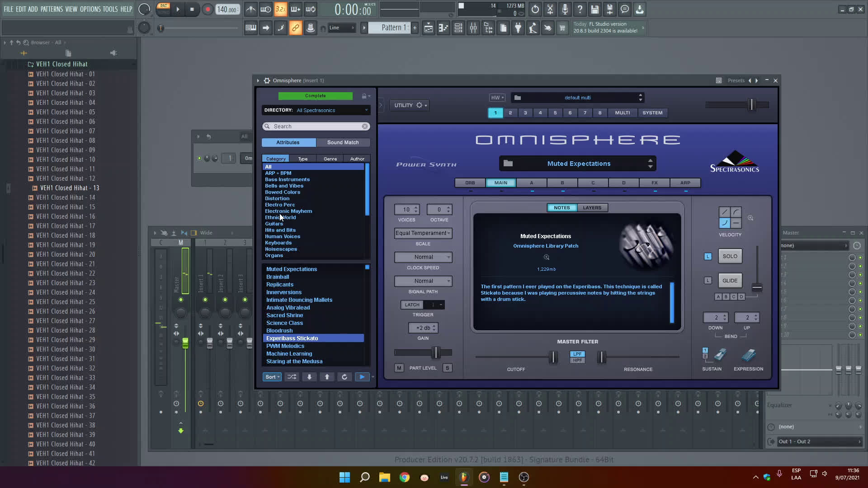This screenshot has height=488, width=868.
Task: Click the save project floppy icon
Action: point(595,9)
